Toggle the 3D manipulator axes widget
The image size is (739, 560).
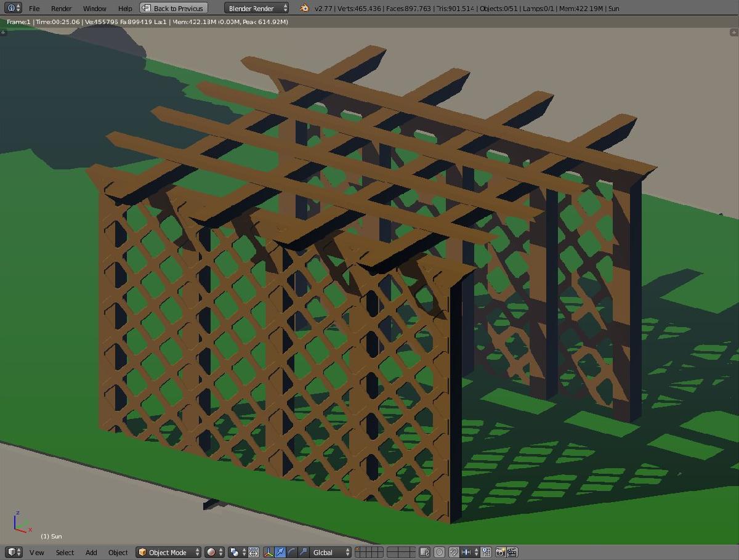[269, 553]
